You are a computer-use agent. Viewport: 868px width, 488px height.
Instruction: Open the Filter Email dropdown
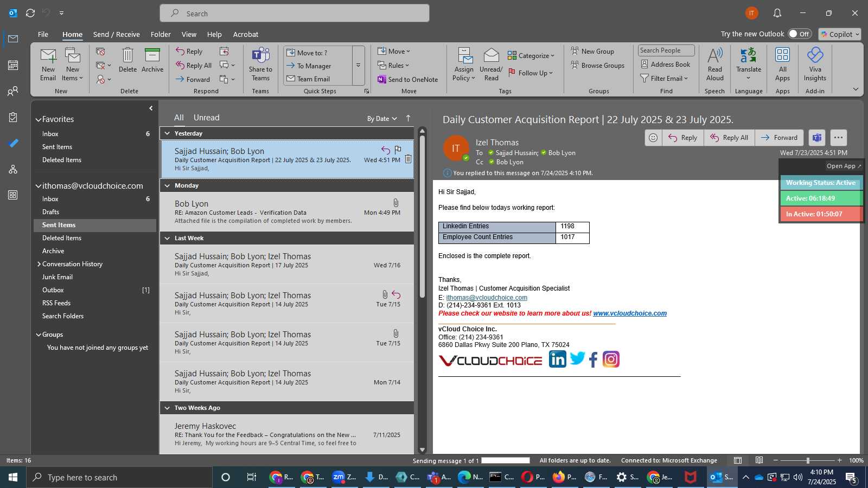click(x=664, y=78)
